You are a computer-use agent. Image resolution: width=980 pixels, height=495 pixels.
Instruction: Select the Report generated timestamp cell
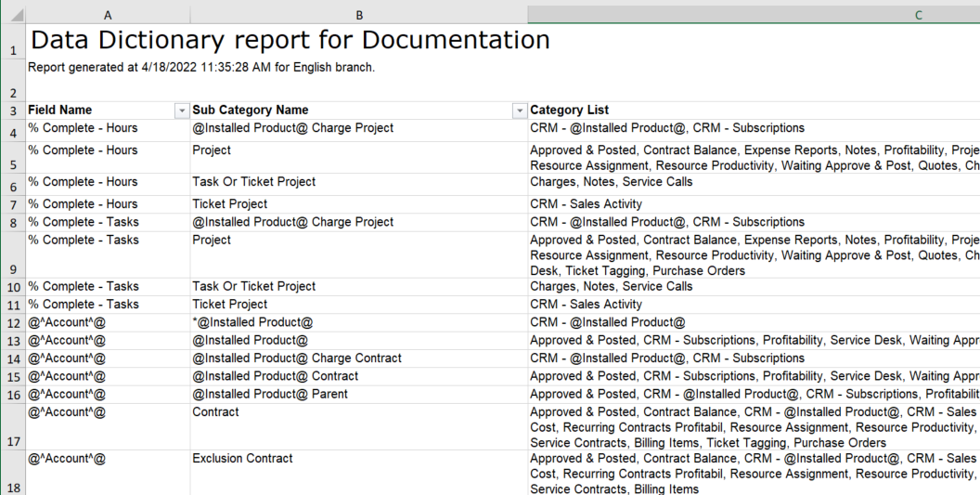201,68
